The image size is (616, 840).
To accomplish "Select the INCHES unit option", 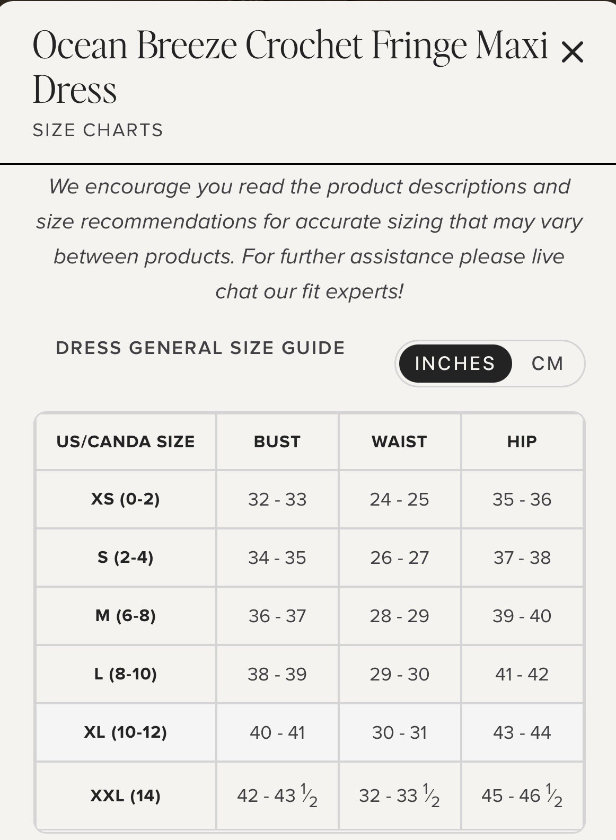I will (x=455, y=364).
